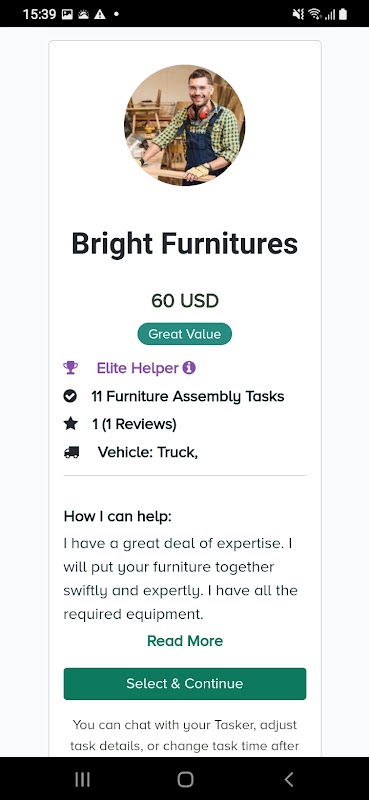Tap the Android home button
The width and height of the screenshot is (369, 800).
tap(185, 779)
